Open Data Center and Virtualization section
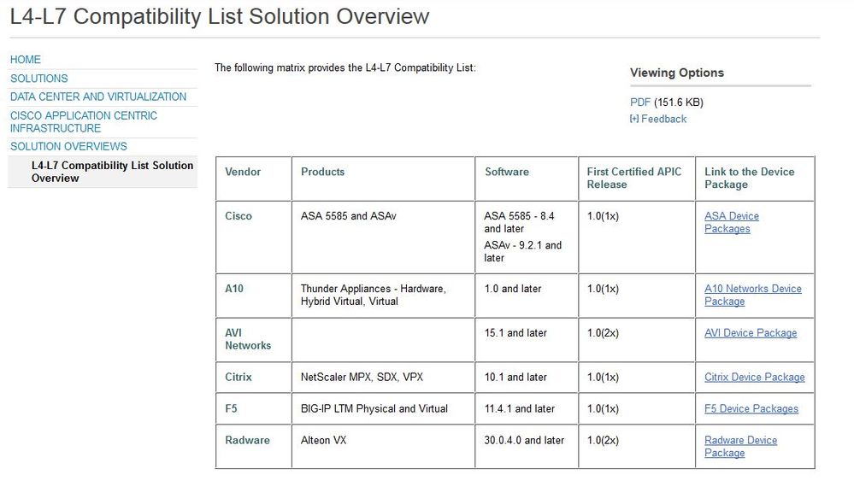The image size is (854, 504). (98, 97)
